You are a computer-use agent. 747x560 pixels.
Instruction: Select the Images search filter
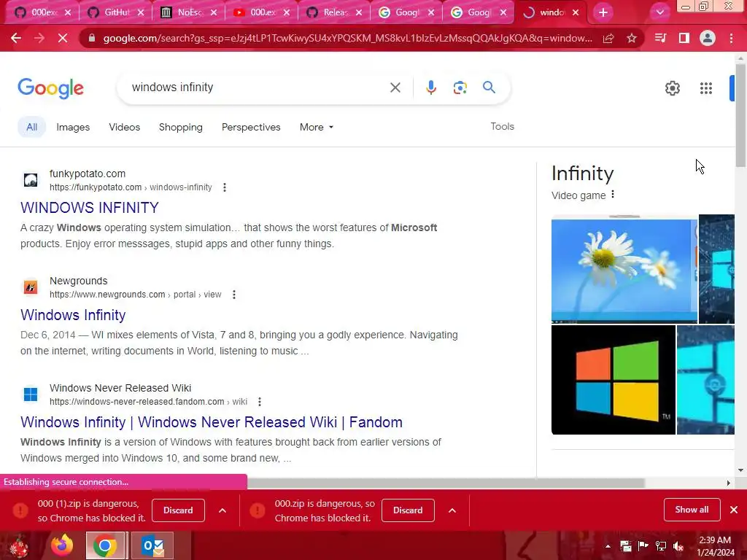pyautogui.click(x=73, y=127)
